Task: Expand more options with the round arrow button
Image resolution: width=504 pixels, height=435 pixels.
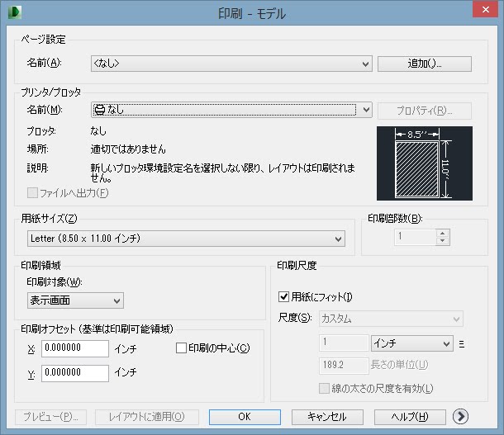Action: pyautogui.click(x=460, y=416)
